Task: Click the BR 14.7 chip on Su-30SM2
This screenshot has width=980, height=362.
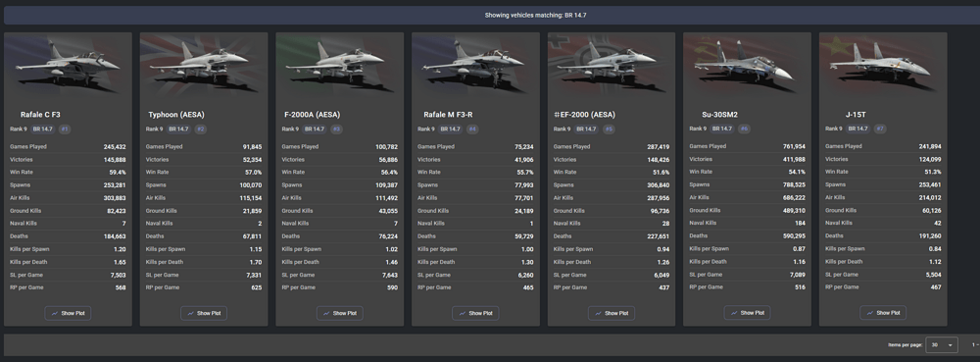Action: [x=722, y=129]
